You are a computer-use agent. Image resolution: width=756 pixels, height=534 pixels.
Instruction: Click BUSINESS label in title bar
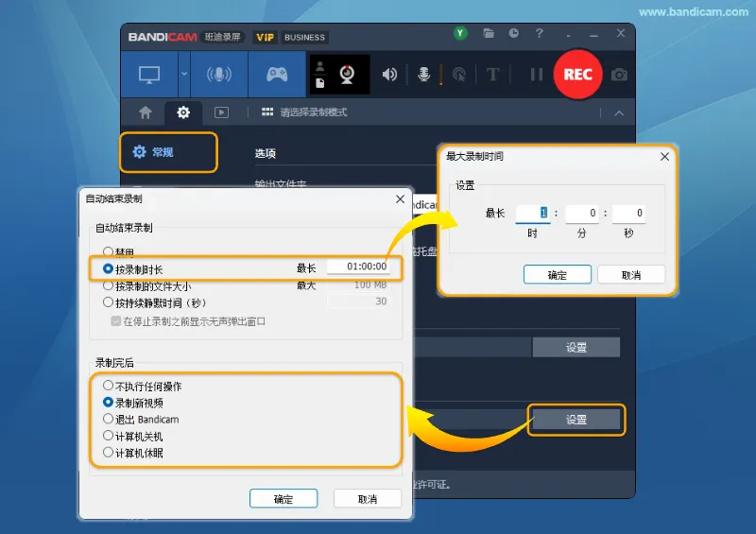click(x=304, y=37)
